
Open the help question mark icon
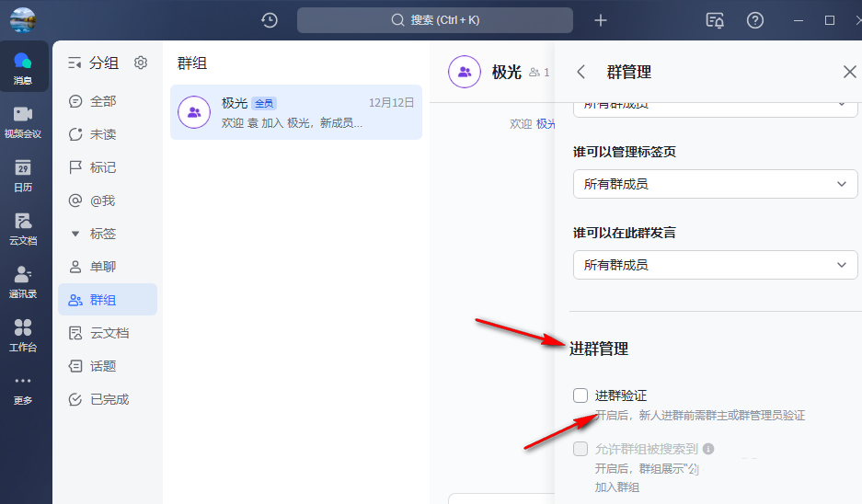point(754,20)
